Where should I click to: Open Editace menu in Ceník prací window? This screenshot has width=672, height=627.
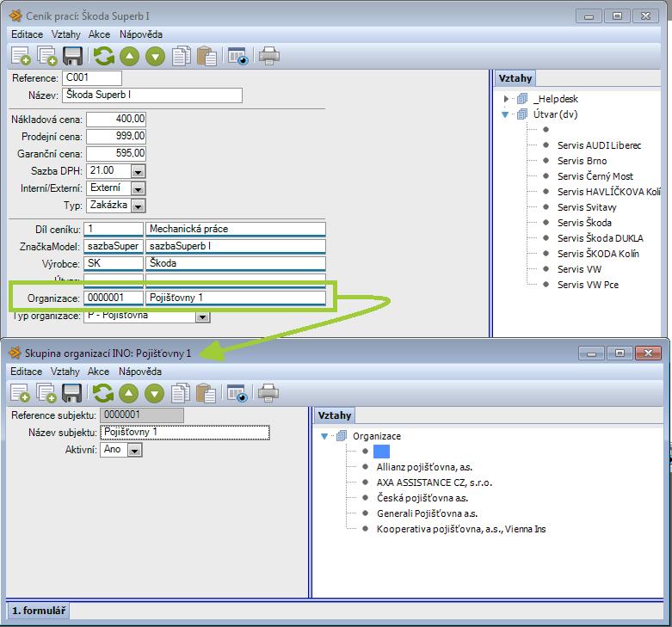pyautogui.click(x=27, y=34)
